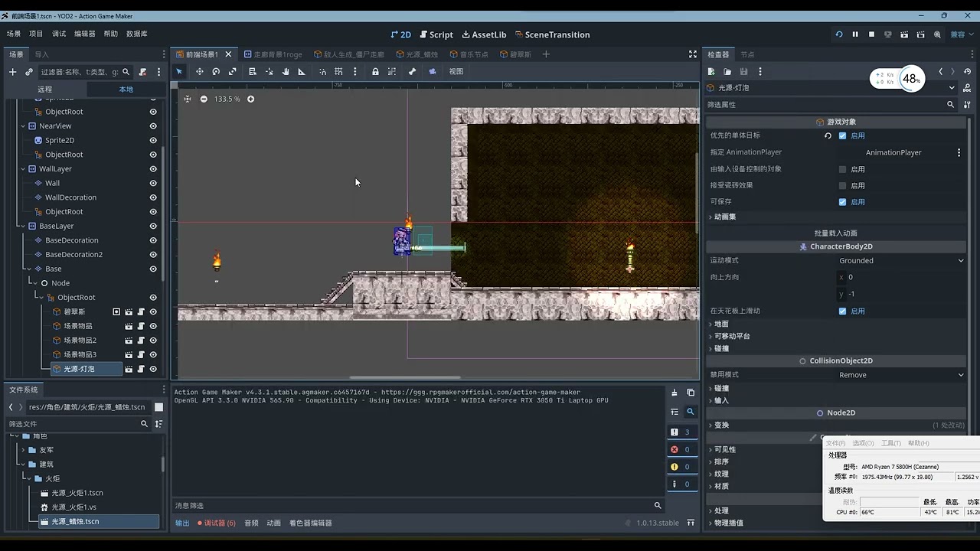Hide the WallLayer node visibility
Viewport: 980px width, 551px height.
(x=153, y=169)
